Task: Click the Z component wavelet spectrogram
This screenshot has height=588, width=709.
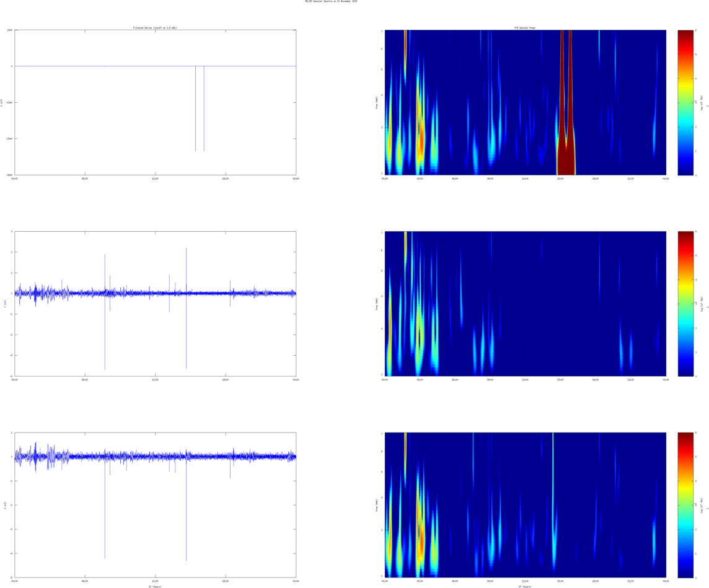Action: tap(525, 505)
